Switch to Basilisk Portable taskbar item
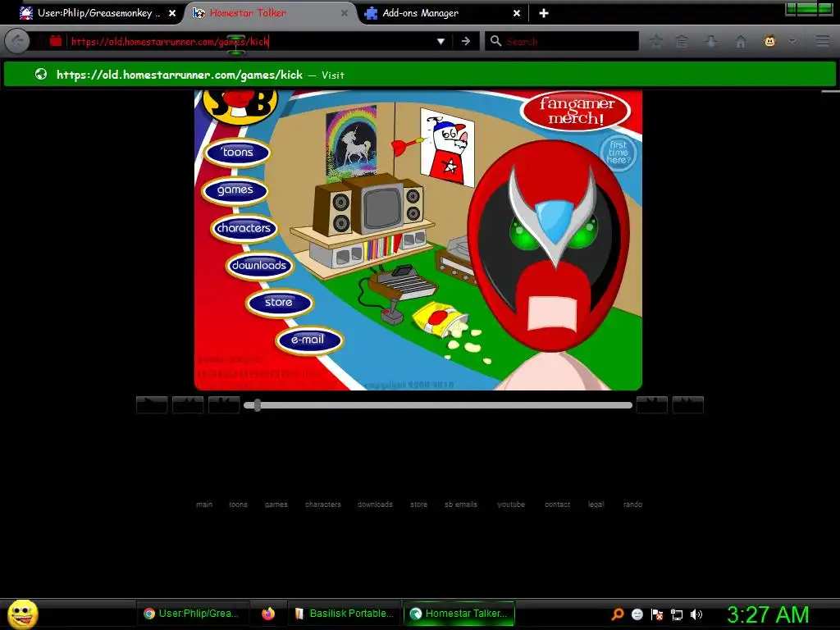This screenshot has width=840, height=630. point(345,614)
